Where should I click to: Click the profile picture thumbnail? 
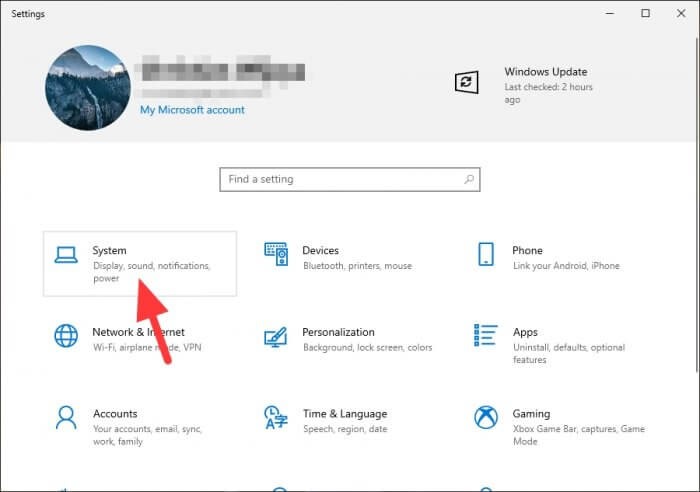coord(88,88)
